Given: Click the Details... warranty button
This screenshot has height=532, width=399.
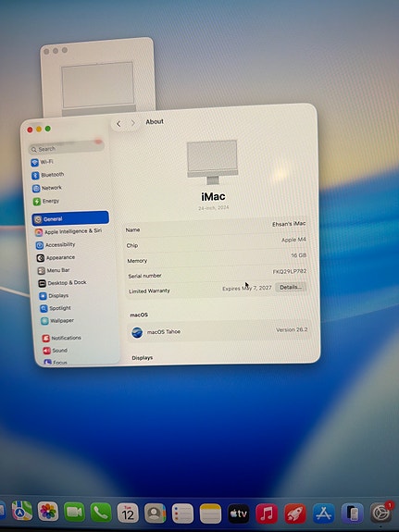Looking at the screenshot, I should [x=291, y=287].
